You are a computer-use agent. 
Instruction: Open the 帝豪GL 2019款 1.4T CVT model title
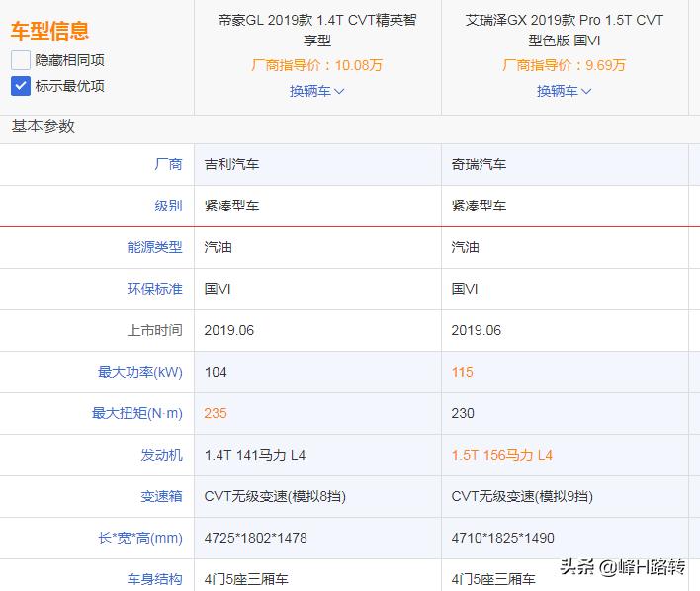[317, 30]
